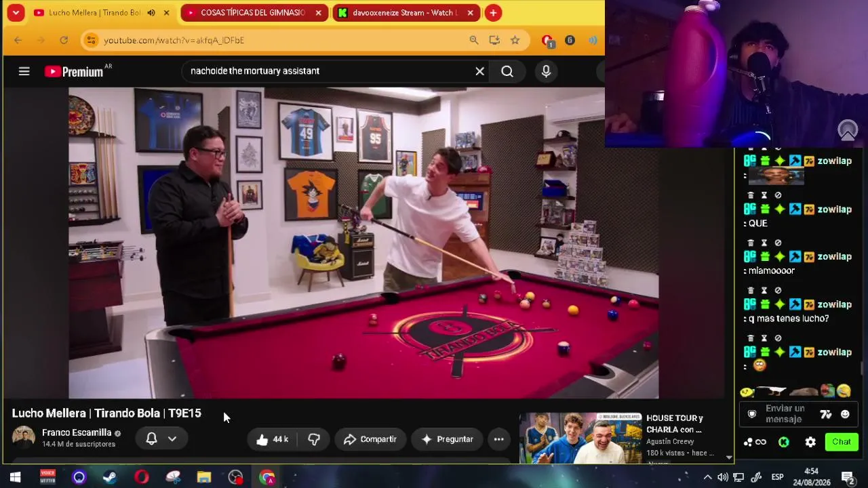
Task: Open the HOUSE TOUR y CHARLA title
Action: (x=675, y=424)
